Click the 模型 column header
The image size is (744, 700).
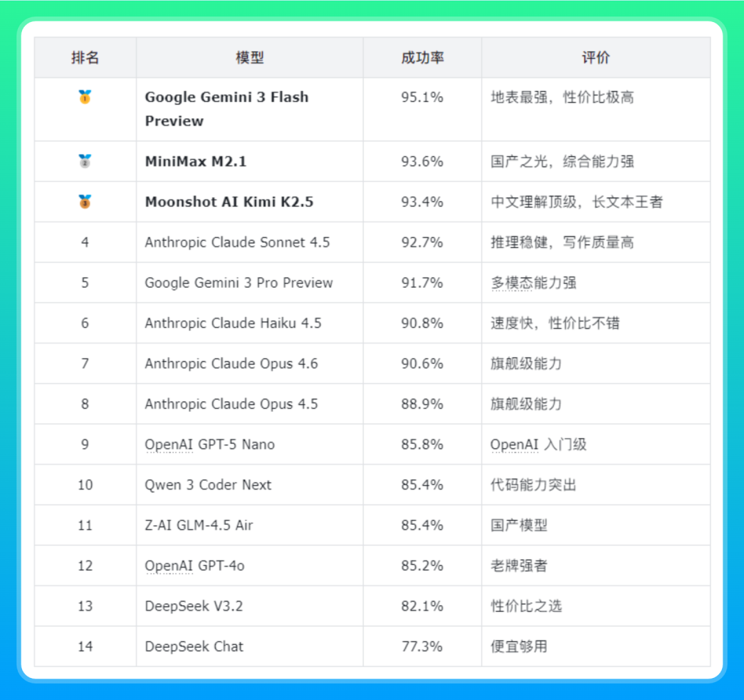point(249,57)
